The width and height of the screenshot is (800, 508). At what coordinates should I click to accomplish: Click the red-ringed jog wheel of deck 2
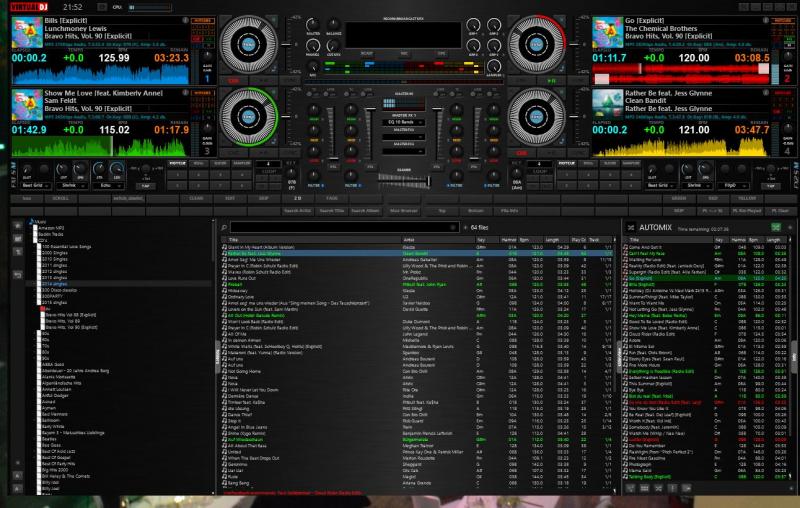click(536, 44)
